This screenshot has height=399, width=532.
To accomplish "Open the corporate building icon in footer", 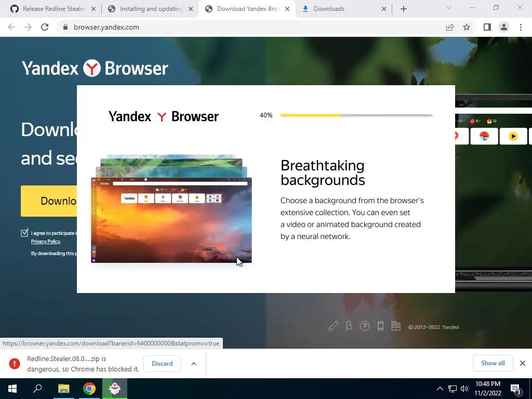I will pyautogui.click(x=395, y=326).
